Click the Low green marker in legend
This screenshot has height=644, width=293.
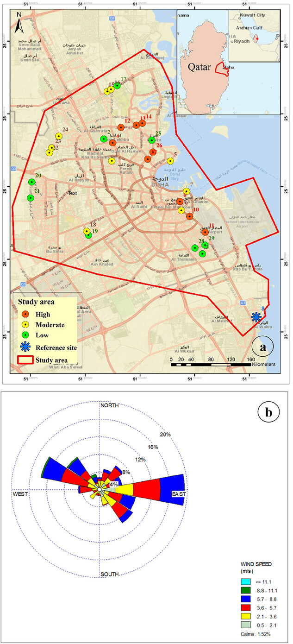coord(26,335)
